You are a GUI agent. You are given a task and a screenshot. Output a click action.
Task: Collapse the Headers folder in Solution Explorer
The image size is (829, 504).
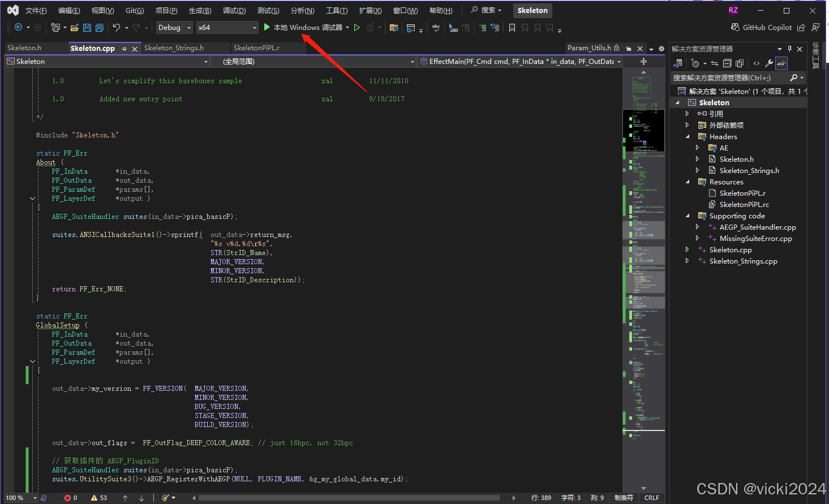click(x=688, y=136)
